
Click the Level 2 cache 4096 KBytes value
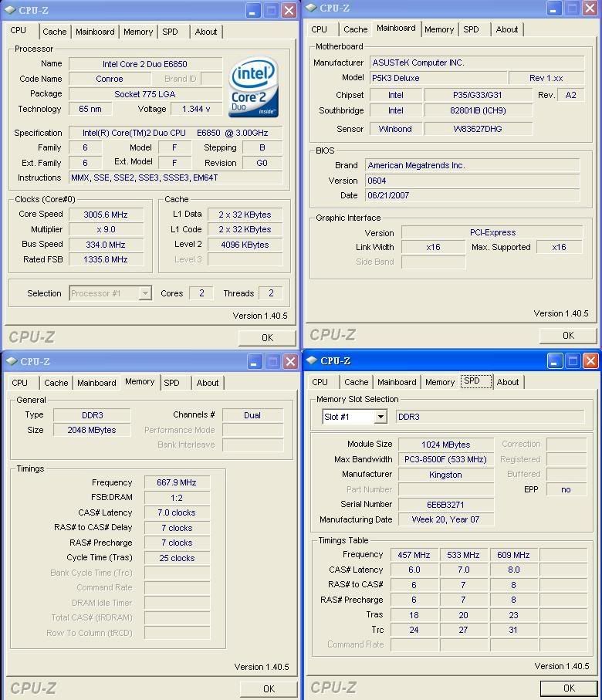[x=245, y=245]
